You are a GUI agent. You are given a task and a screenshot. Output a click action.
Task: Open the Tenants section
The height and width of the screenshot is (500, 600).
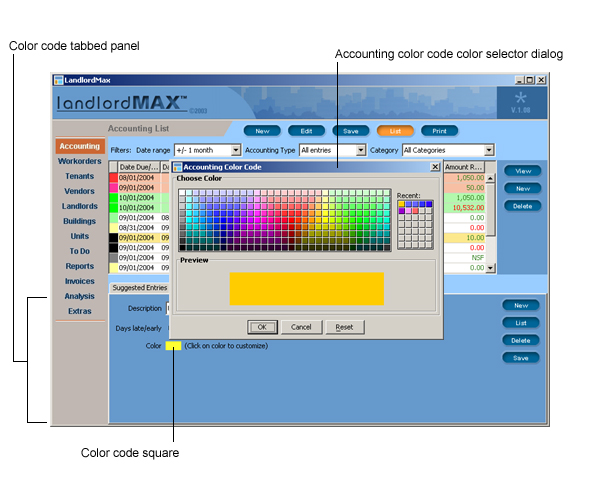[x=80, y=176]
